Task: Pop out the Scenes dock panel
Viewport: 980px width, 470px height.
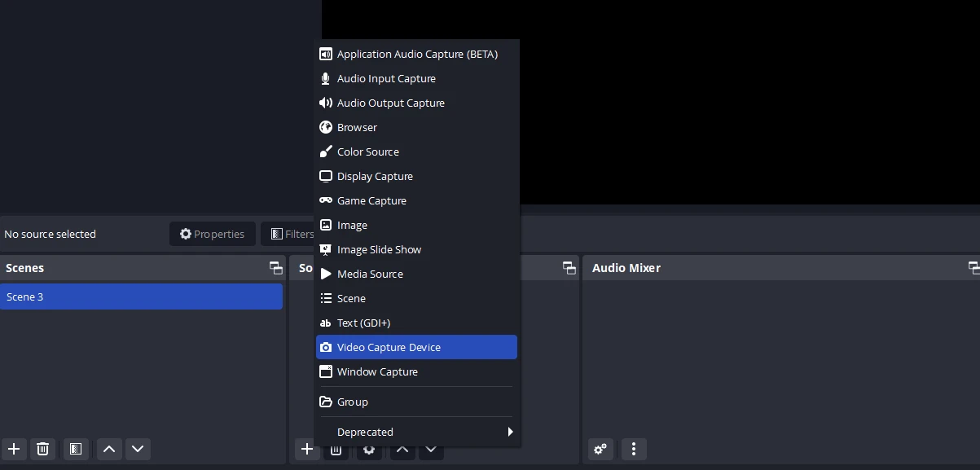Action: (x=276, y=268)
